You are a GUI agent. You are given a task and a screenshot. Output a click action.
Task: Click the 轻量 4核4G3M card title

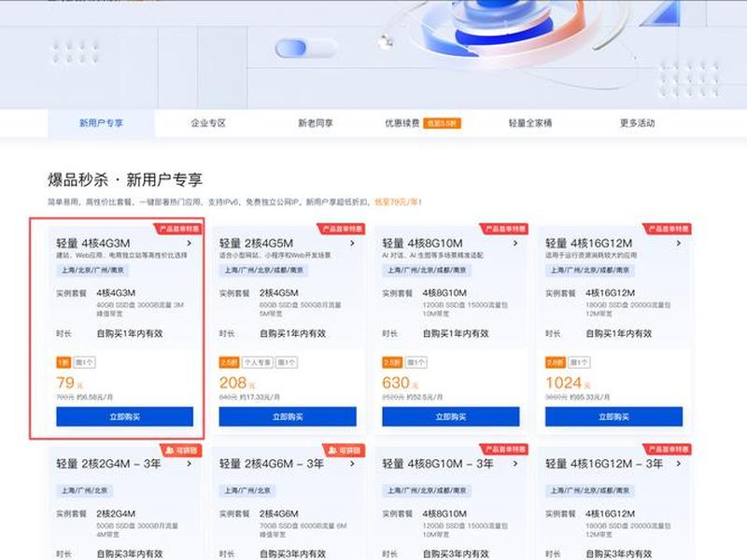pos(92,244)
